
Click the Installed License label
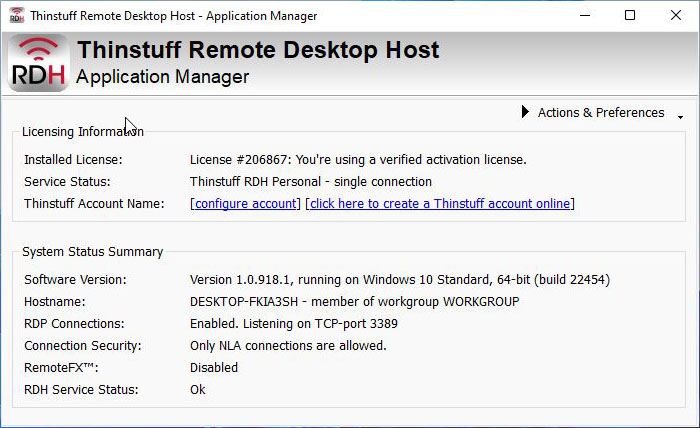[x=73, y=160]
